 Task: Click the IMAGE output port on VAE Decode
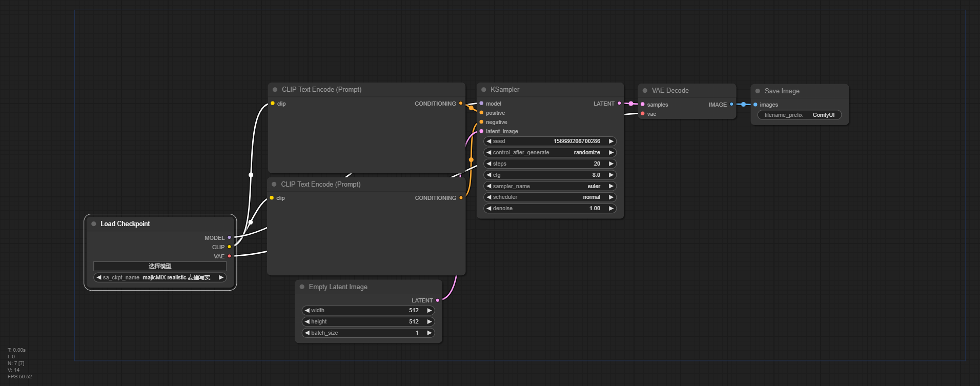coord(731,105)
